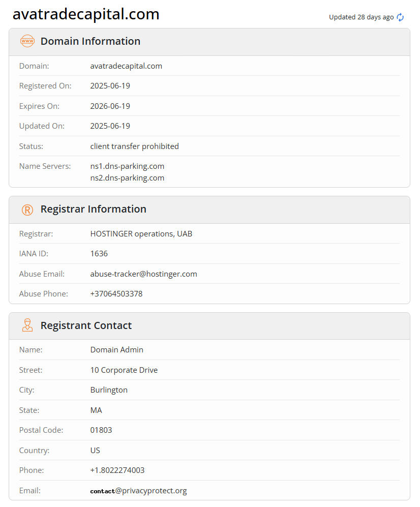Image resolution: width=420 pixels, height=507 pixels.
Task: Click the HOSTINGER operations, UAB registrar name
Action: [141, 234]
